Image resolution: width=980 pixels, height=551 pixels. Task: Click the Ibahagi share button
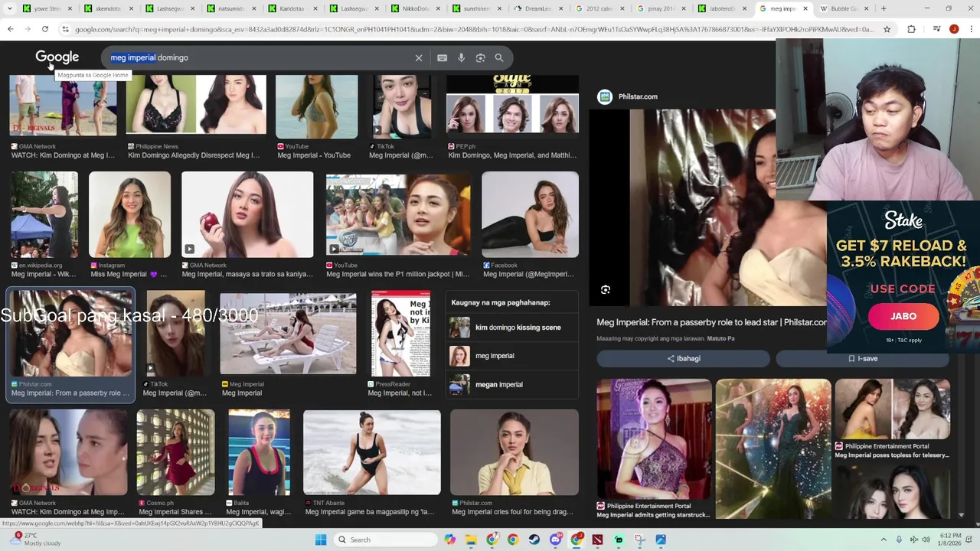(x=683, y=358)
